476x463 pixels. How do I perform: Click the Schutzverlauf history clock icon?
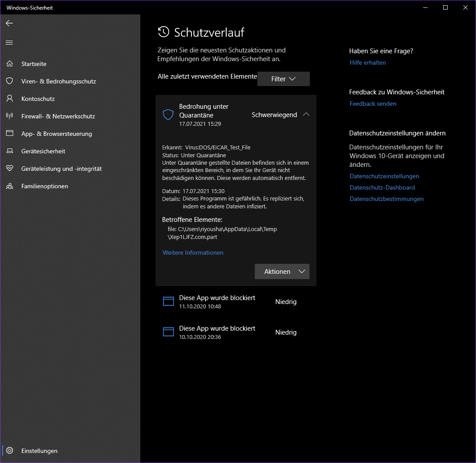[x=163, y=32]
